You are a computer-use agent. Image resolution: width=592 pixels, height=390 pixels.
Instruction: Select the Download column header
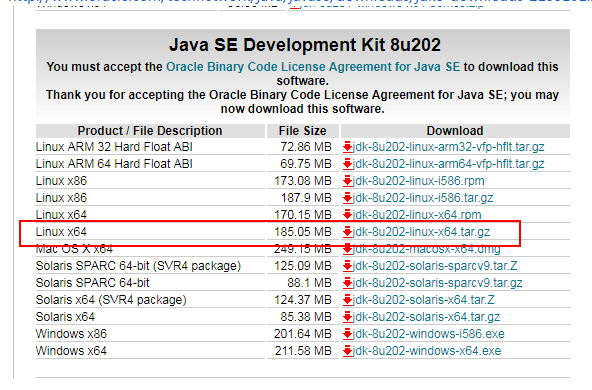point(455,131)
